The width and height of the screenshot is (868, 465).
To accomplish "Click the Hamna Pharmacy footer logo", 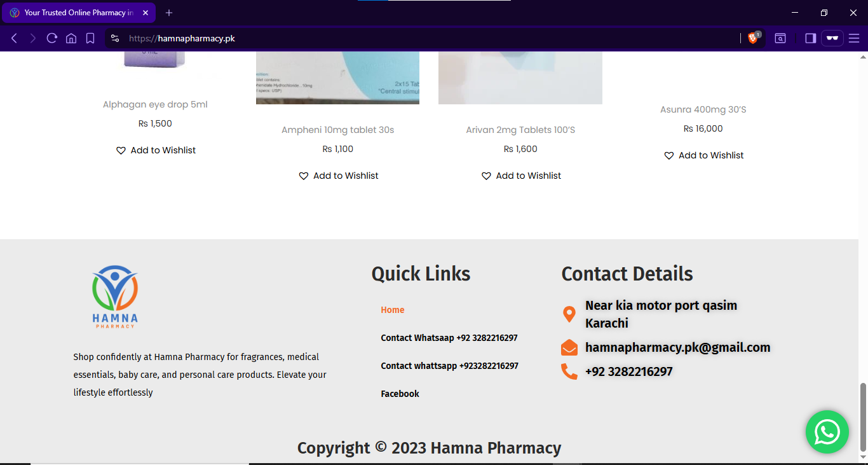I will [115, 296].
